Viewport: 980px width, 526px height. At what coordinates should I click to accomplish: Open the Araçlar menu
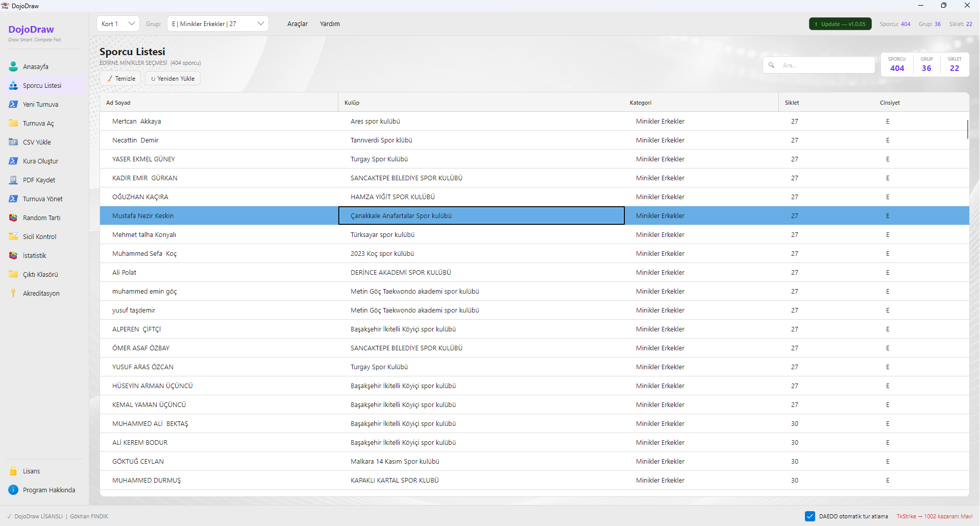[x=298, y=23]
